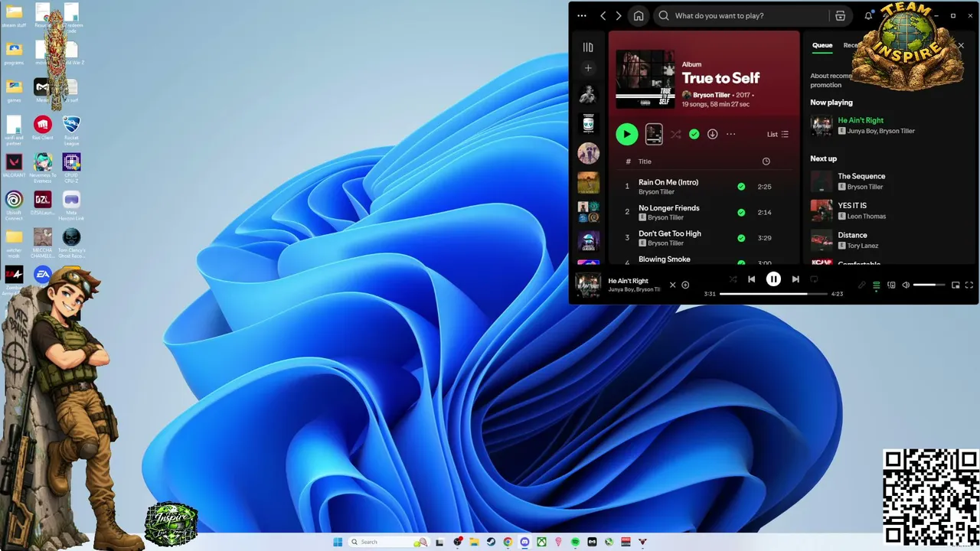Sort tracks by duration clock icon
The image size is (980, 551).
coord(766,161)
